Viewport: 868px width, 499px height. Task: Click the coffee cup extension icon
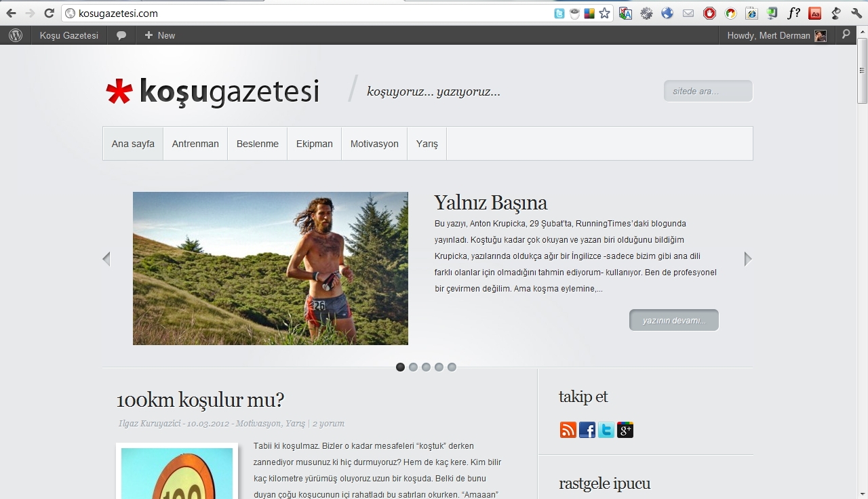tap(574, 13)
